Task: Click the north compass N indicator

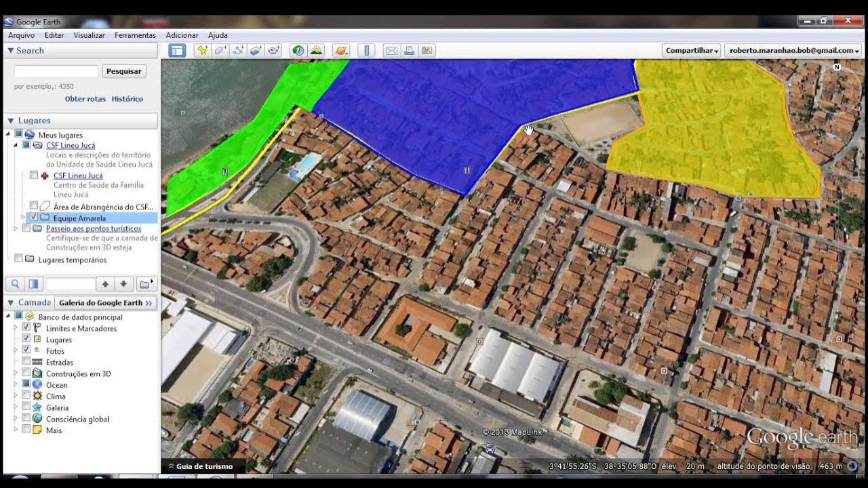Action: coord(837,67)
